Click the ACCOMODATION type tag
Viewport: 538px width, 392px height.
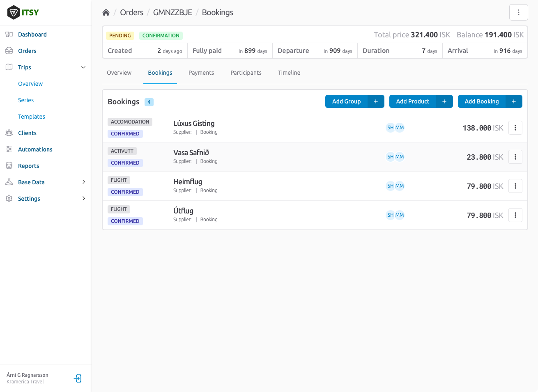(130, 122)
